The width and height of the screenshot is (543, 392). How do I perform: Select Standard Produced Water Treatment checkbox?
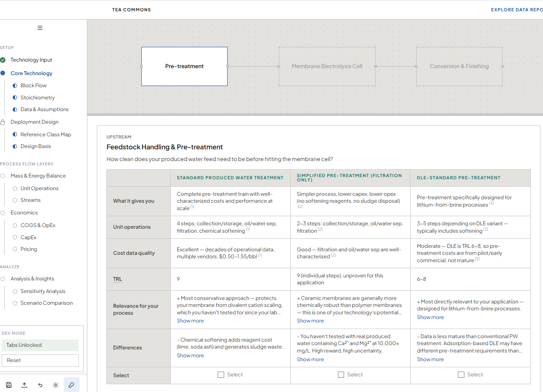tap(221, 375)
